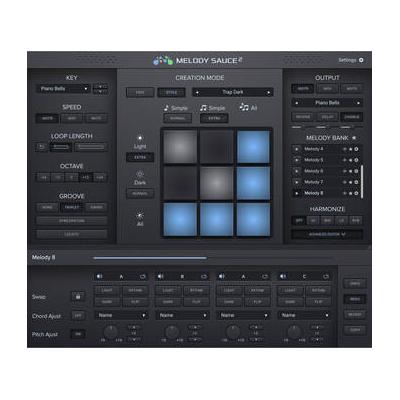Viewport: 400px width, 400px height.
Task: Select the middle Output mode button
Action: pyautogui.click(x=327, y=88)
